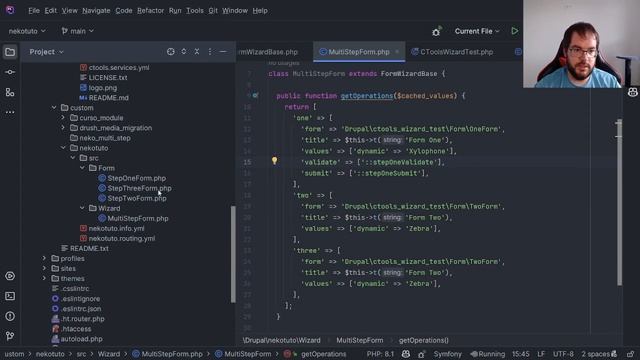
Task: Open StepThreeForm.php in project tree
Action: [x=139, y=188]
